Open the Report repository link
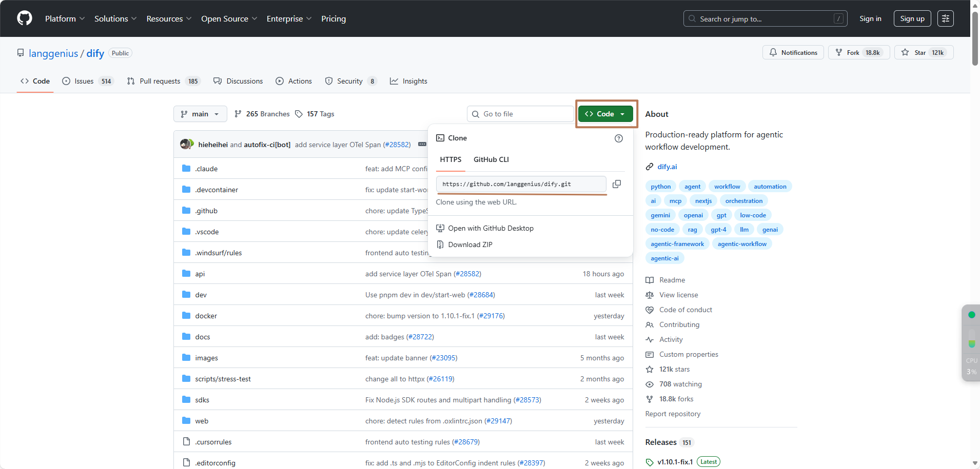 tap(673, 414)
